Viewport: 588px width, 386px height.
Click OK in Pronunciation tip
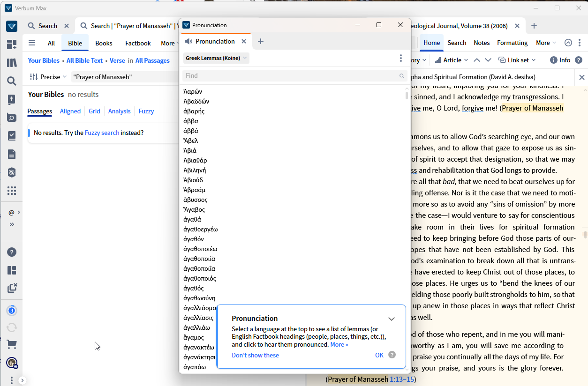point(379,355)
